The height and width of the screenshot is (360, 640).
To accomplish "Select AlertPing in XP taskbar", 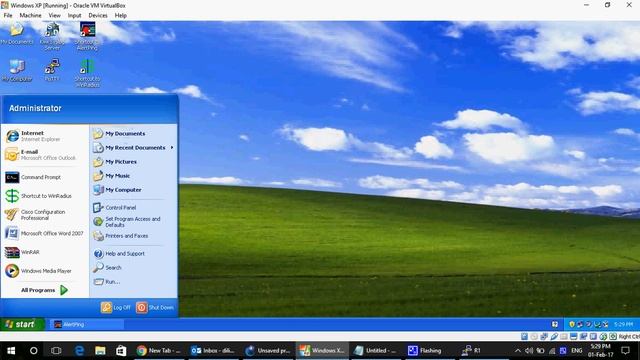I will pyautogui.click(x=87, y=324).
